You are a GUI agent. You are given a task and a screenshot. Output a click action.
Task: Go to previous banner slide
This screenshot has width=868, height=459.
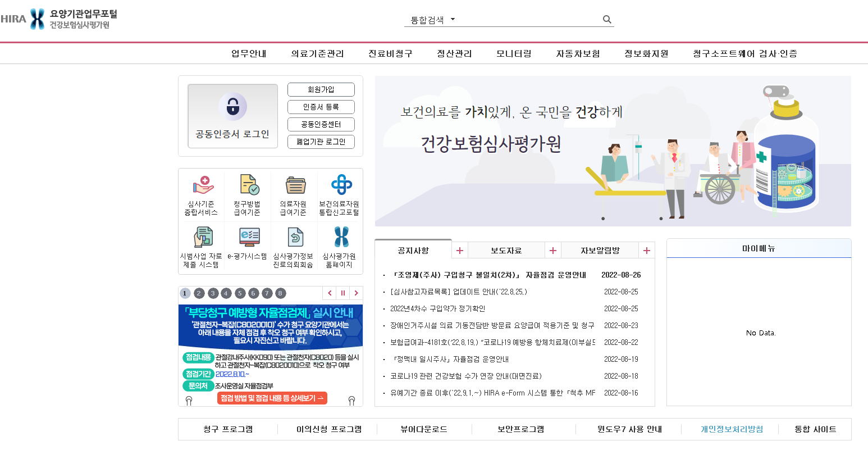coord(330,293)
